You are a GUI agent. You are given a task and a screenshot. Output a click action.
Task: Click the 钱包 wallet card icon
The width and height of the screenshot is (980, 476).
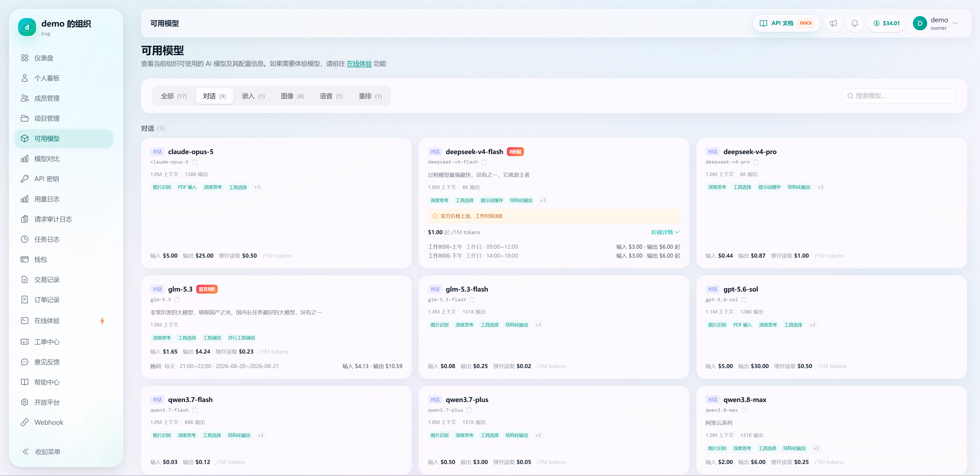(25, 259)
